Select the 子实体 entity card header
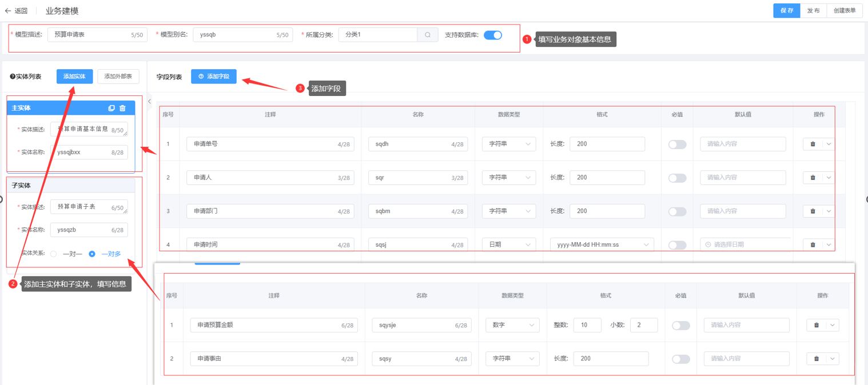This screenshot has width=868, height=385. [71, 186]
